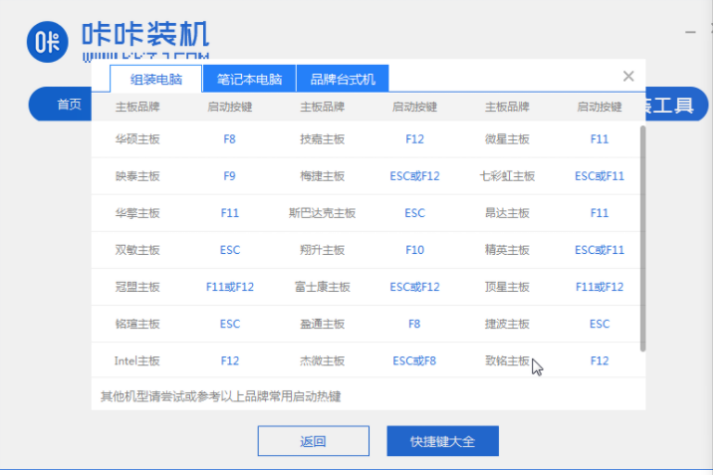Open the 笔记本电脑 tab
713x475 pixels.
(249, 79)
